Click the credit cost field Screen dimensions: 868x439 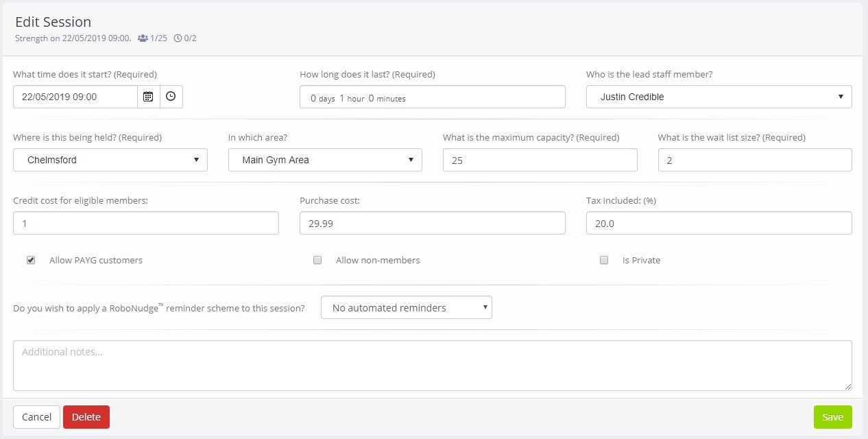(x=146, y=223)
